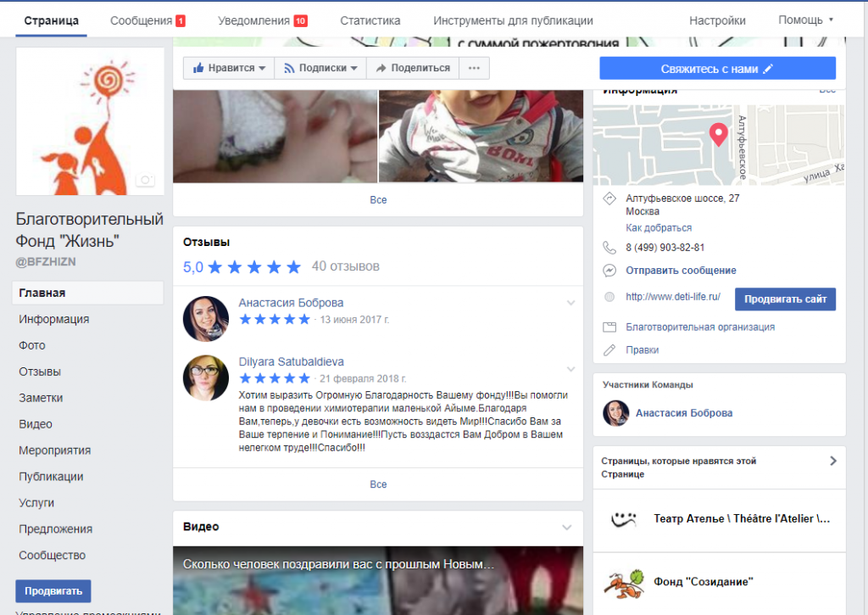
Task: Open the Подписки dropdown
Action: (x=320, y=68)
